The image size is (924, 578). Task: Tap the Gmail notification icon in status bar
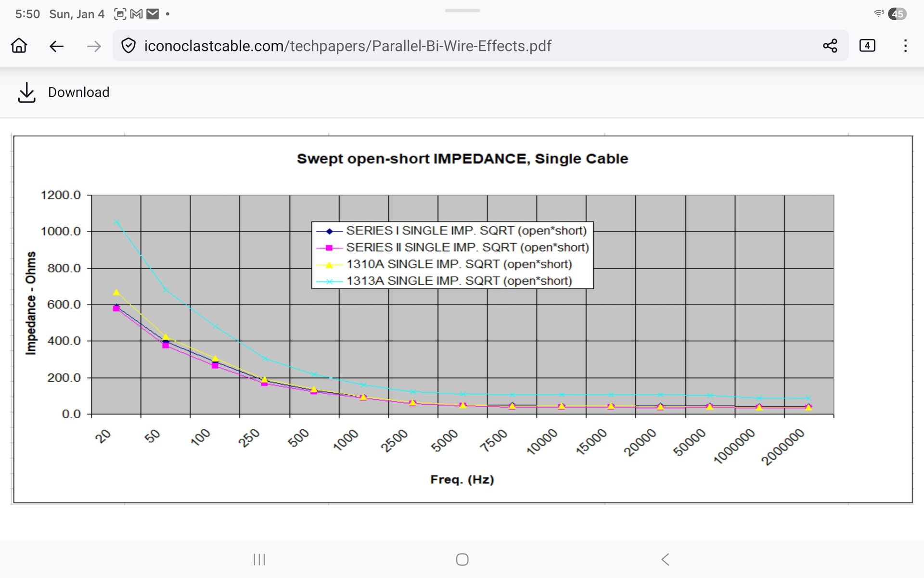(137, 14)
